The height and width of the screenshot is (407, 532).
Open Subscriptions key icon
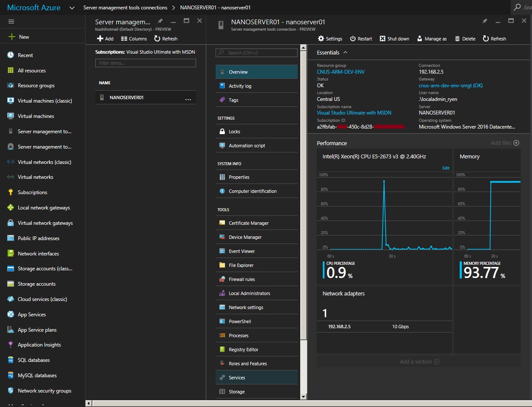(x=11, y=192)
